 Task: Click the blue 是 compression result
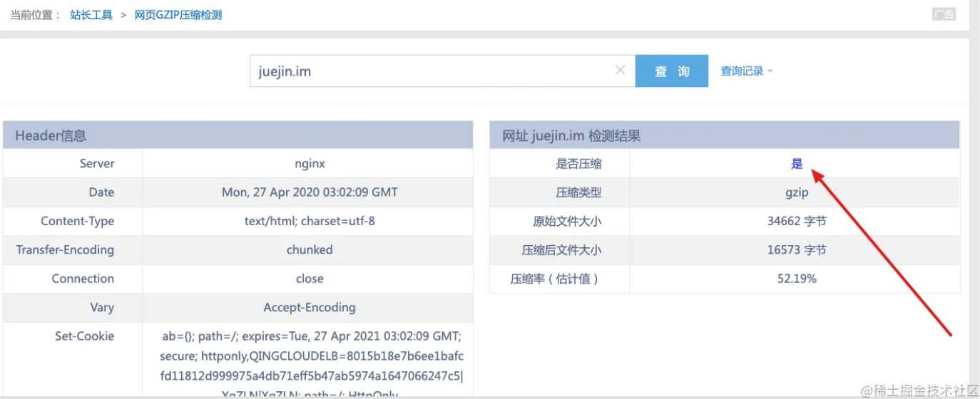pos(797,164)
